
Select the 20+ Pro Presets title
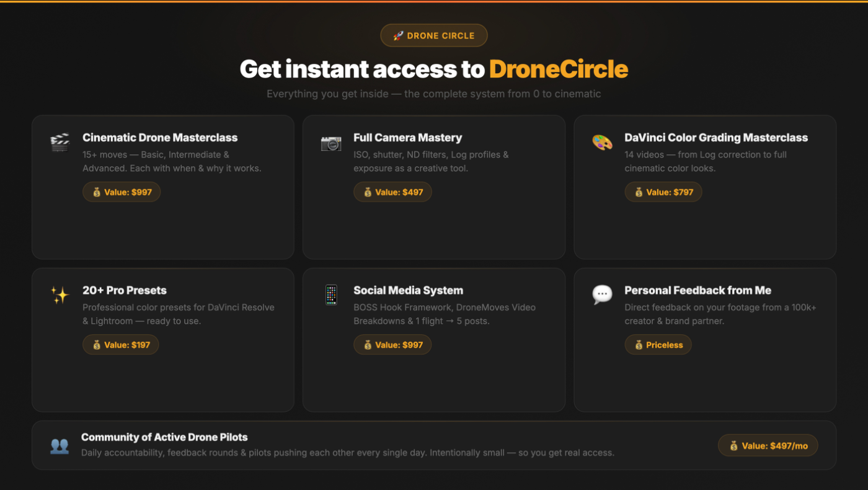[x=125, y=290]
